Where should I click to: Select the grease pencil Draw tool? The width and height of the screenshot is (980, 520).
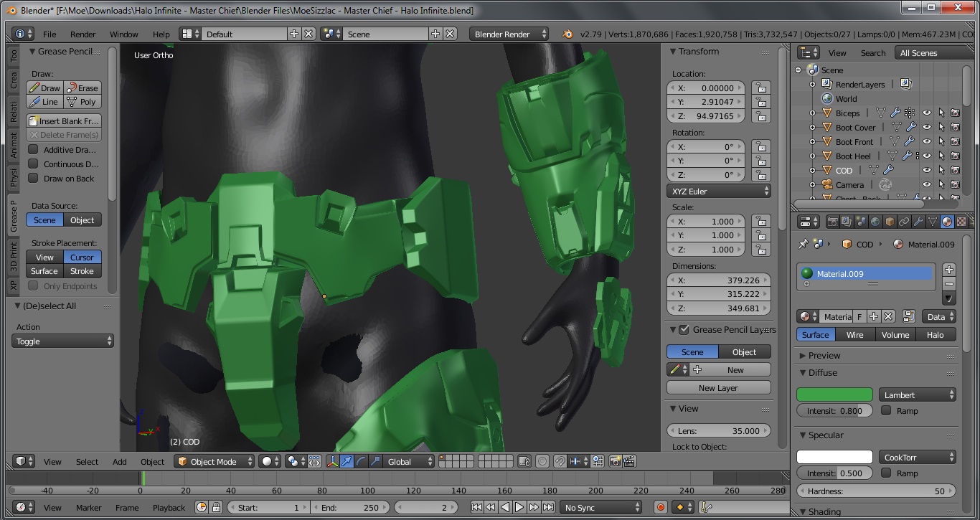(x=44, y=88)
